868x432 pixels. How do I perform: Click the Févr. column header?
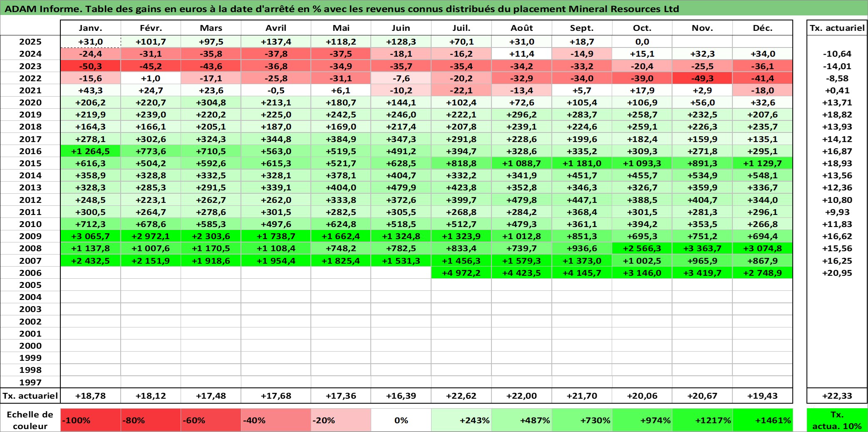[151, 28]
